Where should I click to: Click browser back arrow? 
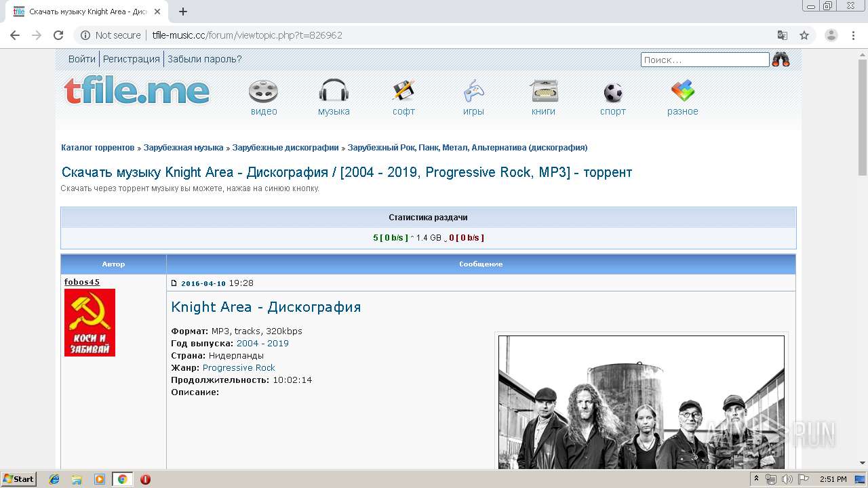[x=15, y=35]
